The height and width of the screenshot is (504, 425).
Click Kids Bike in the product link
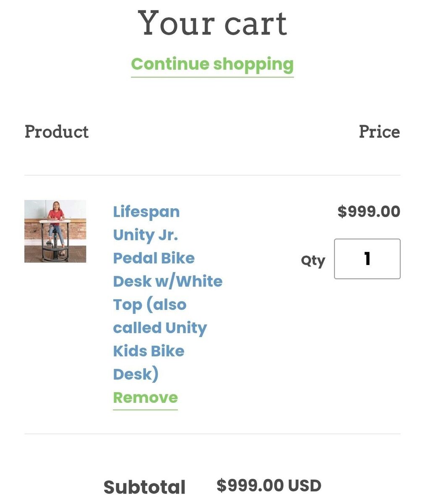tap(149, 351)
